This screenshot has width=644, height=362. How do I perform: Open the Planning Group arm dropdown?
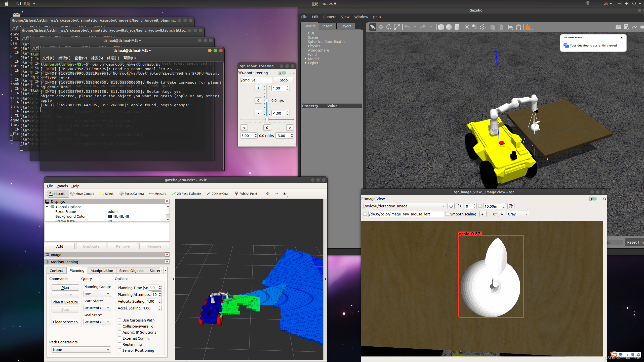[97, 294]
